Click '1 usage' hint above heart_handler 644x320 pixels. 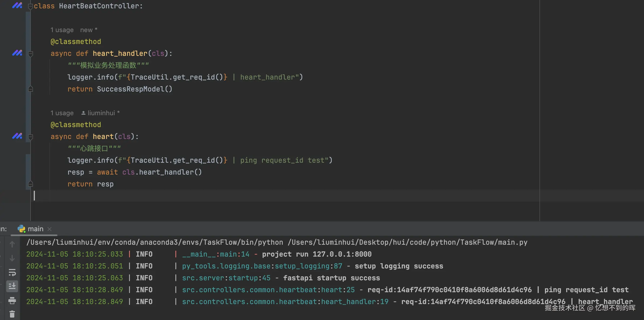point(62,30)
